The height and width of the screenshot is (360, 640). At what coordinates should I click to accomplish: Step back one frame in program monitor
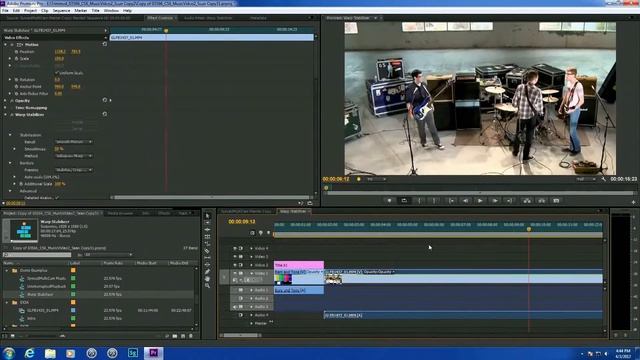point(466,200)
